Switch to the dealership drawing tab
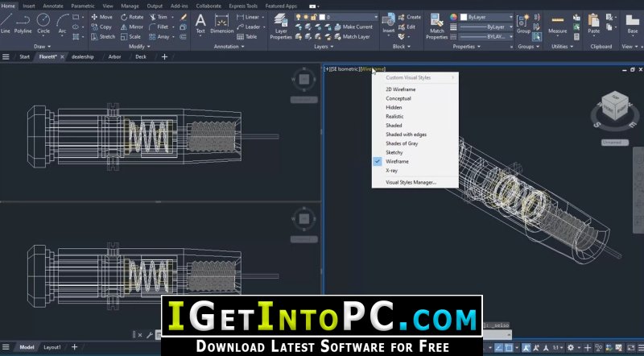Screen dimensions: 644x356 83,56
